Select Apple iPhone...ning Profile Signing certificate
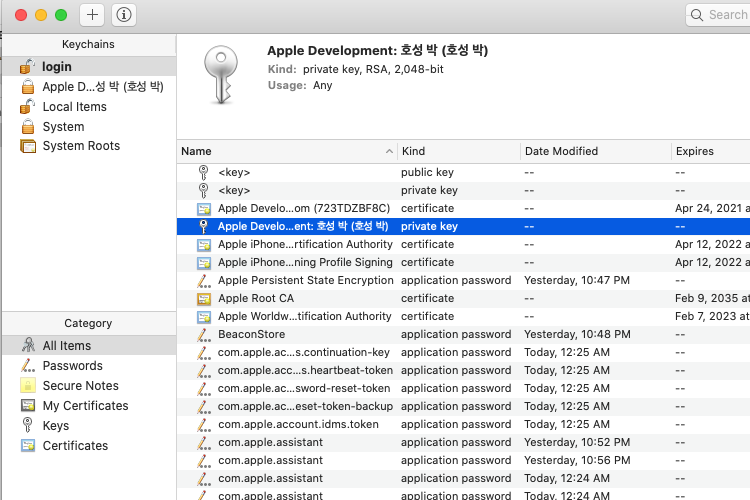 (463, 262)
